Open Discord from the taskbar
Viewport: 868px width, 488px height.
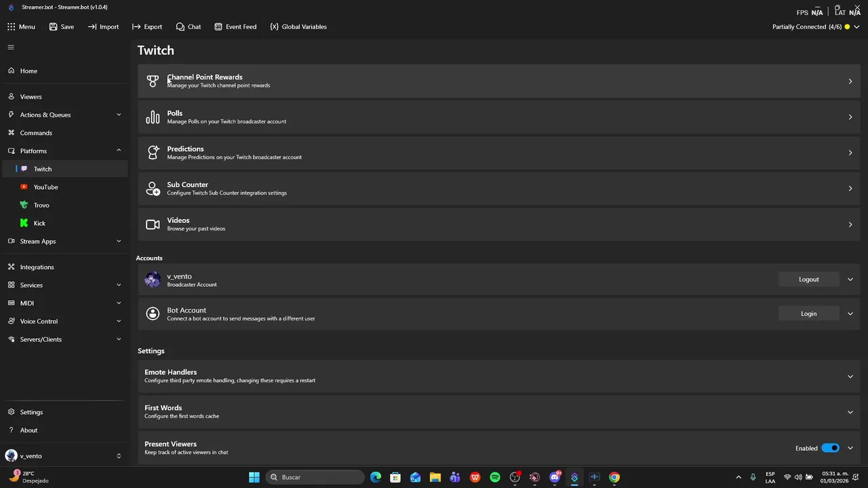pos(555,477)
